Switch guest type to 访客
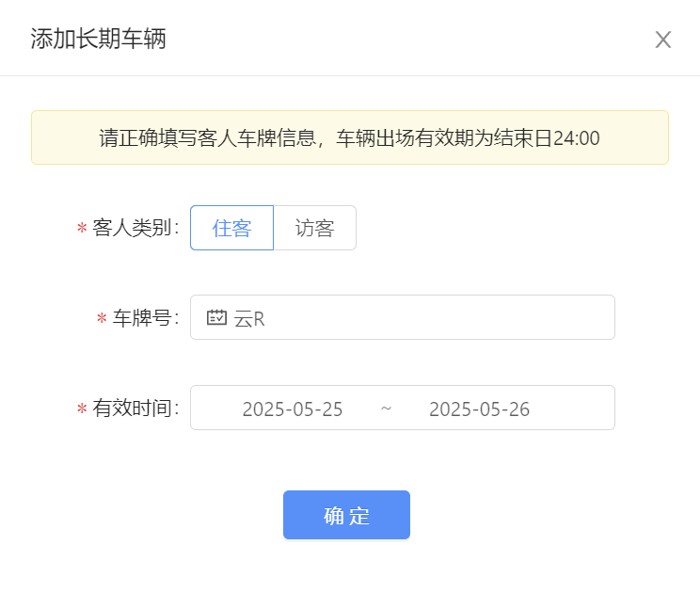The height and width of the screenshot is (609, 700). [x=315, y=228]
